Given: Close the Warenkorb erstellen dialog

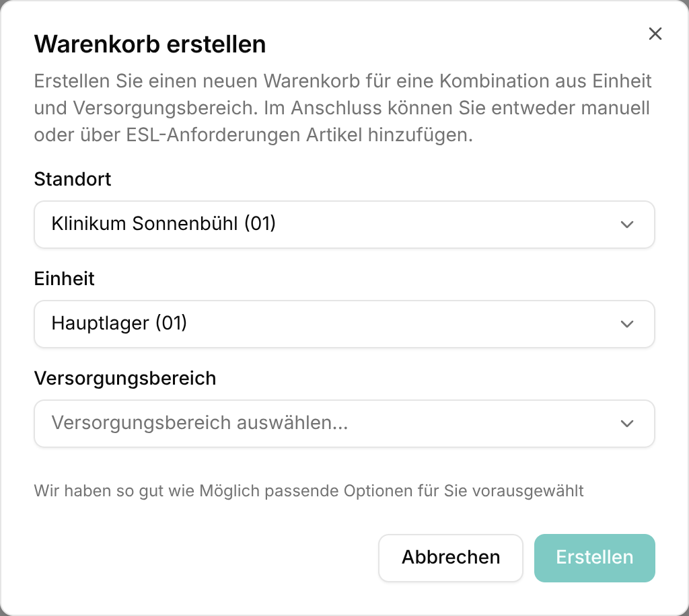Looking at the screenshot, I should point(655,34).
